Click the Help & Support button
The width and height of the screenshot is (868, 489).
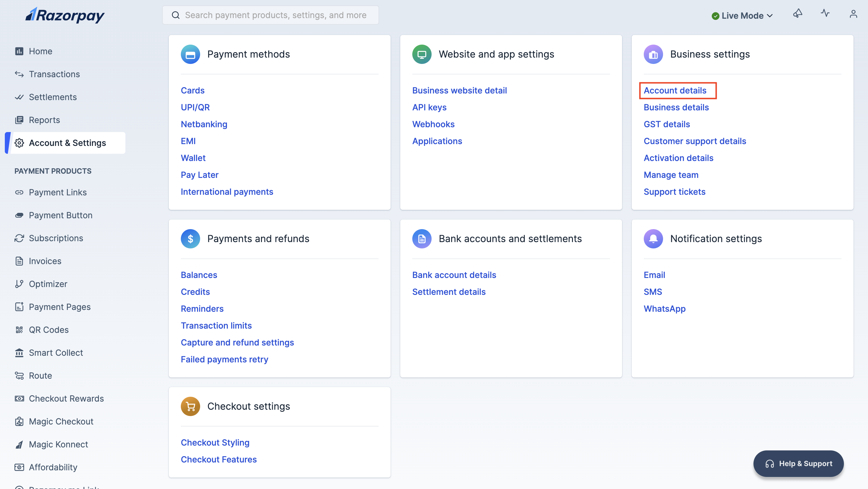(799, 464)
